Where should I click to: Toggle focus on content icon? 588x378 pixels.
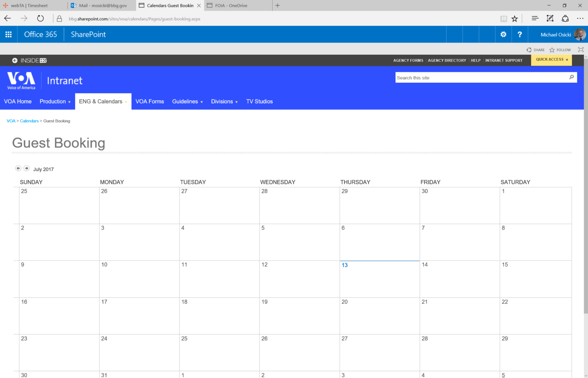[581, 50]
